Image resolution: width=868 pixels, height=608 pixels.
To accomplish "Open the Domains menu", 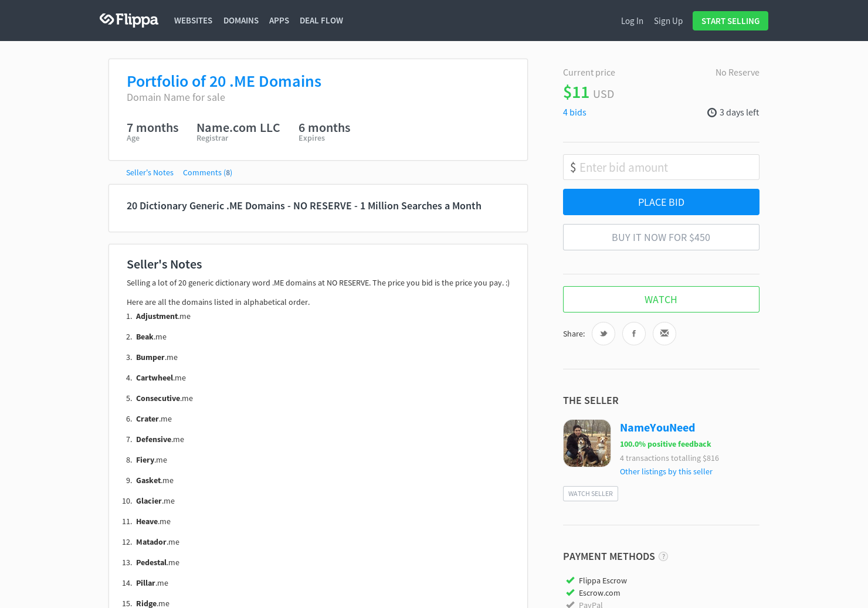I will coord(241,21).
